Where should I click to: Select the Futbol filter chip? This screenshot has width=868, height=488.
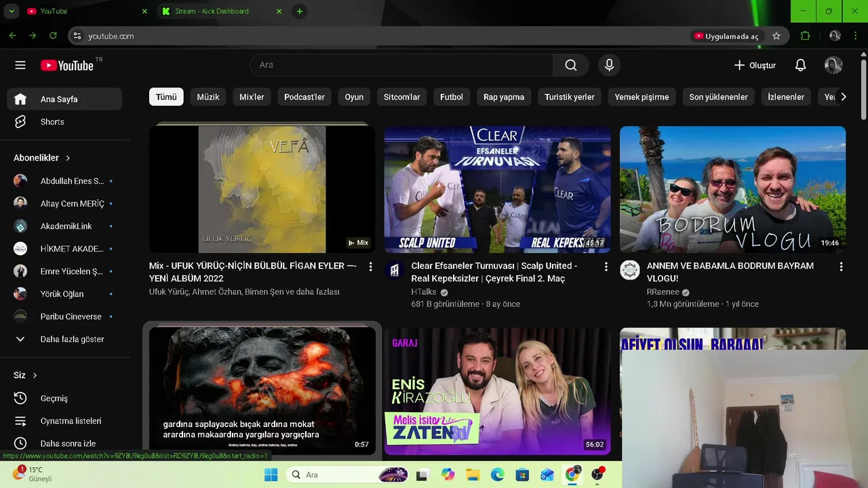click(x=452, y=97)
